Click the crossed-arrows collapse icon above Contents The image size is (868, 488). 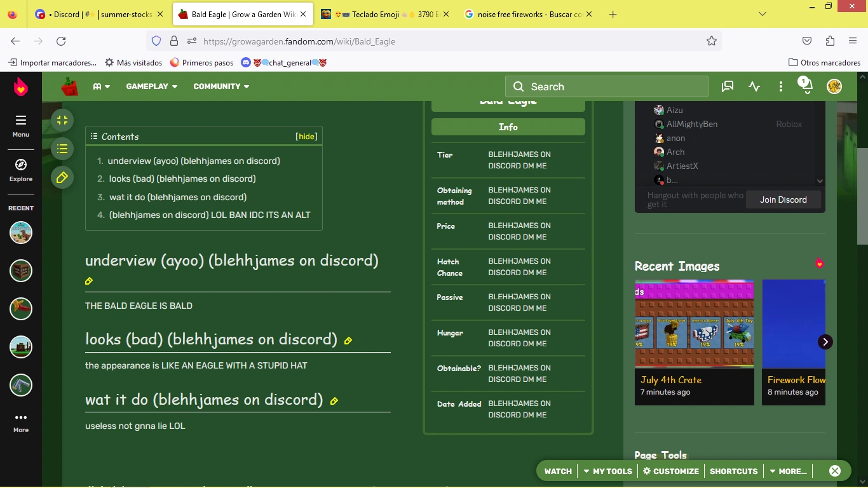(62, 119)
